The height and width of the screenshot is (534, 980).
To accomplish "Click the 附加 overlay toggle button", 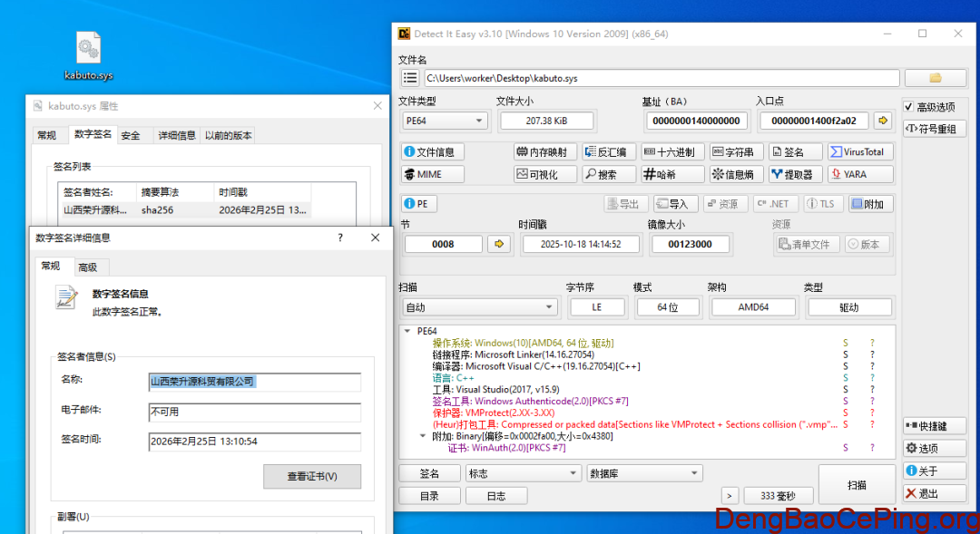I will coord(870,204).
